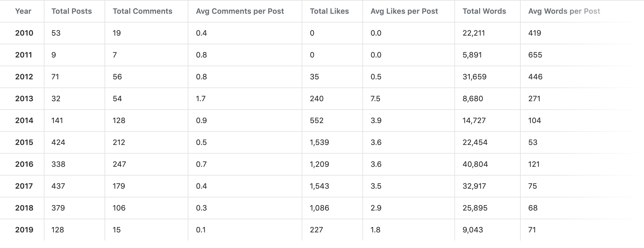Click the 2011 year cell

pos(23,55)
